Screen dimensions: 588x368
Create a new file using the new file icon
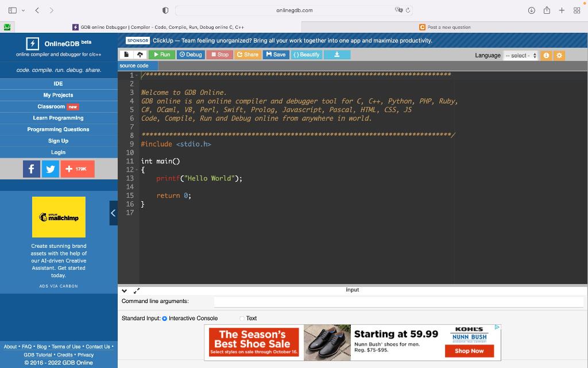pyautogui.click(x=126, y=54)
